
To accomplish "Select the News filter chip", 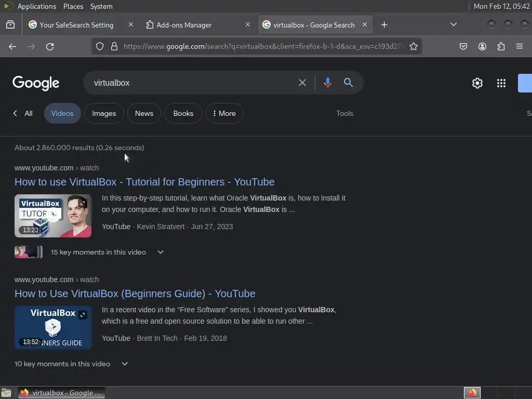I will pyautogui.click(x=144, y=113).
